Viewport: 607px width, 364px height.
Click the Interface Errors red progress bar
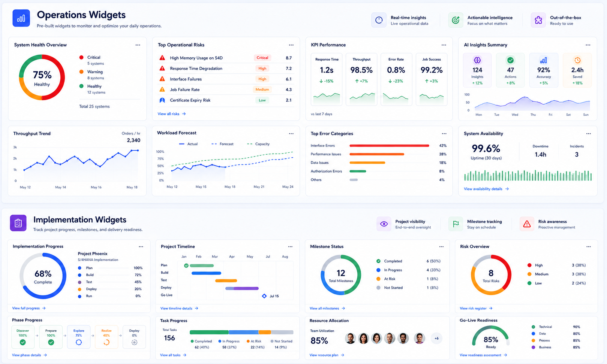pos(389,146)
